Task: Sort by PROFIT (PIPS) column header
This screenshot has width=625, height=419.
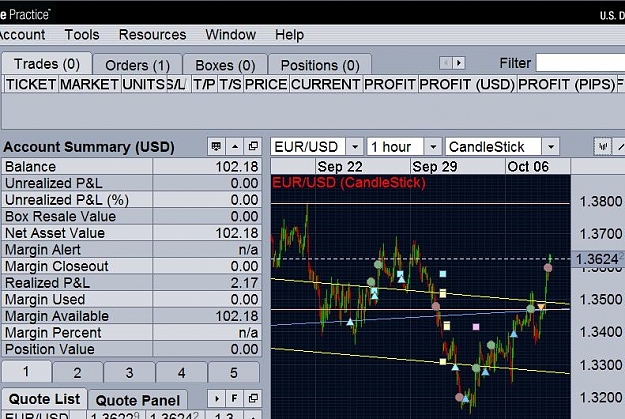Action: pos(566,84)
